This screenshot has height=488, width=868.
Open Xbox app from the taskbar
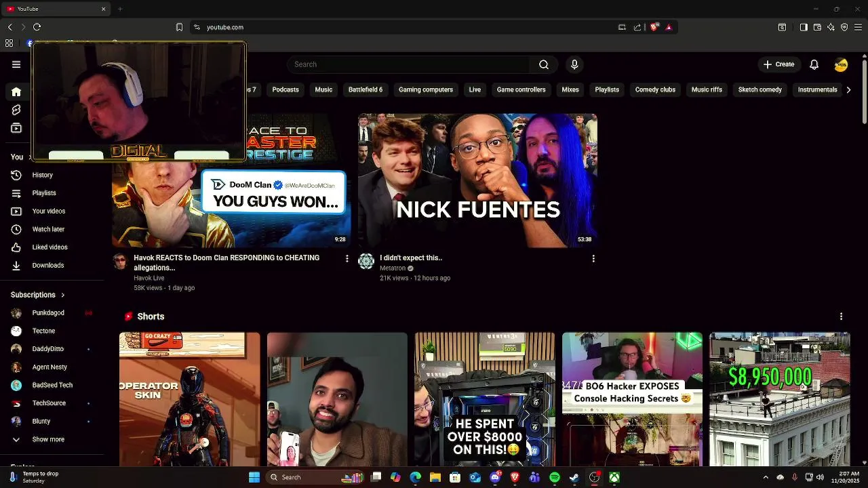[x=614, y=477]
